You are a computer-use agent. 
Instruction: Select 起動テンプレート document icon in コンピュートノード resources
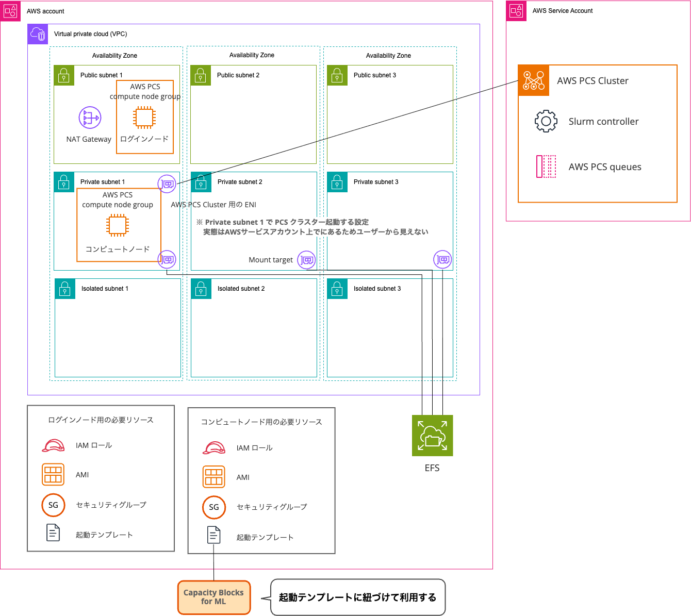pos(214,535)
